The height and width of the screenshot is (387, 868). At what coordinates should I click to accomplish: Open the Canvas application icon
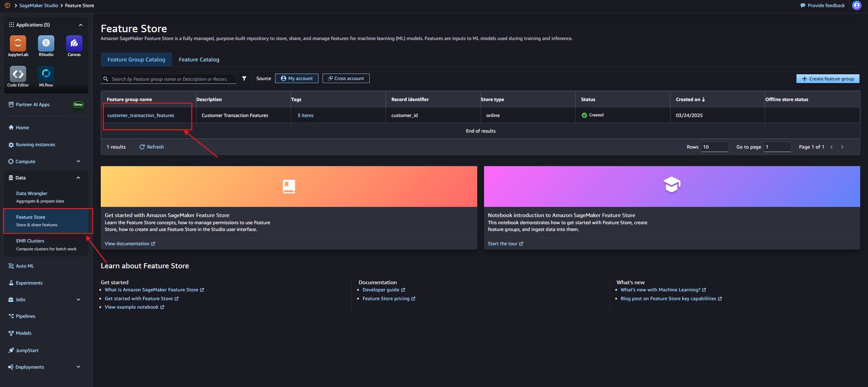[x=74, y=44]
